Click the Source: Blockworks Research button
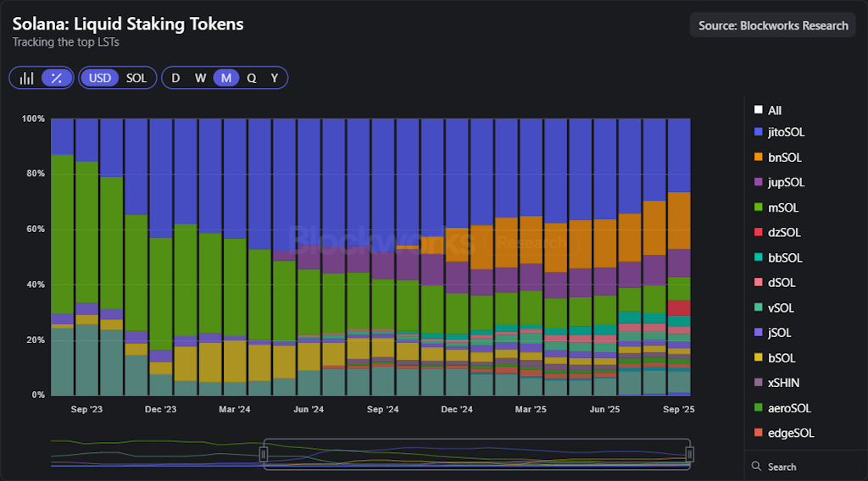Viewport: 868px width, 481px height. pyautogui.click(x=773, y=25)
